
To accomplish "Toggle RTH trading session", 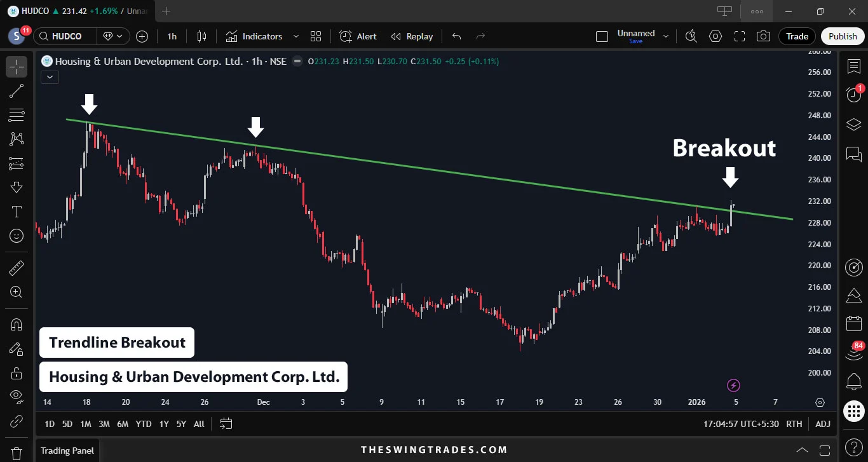I will pyautogui.click(x=794, y=424).
